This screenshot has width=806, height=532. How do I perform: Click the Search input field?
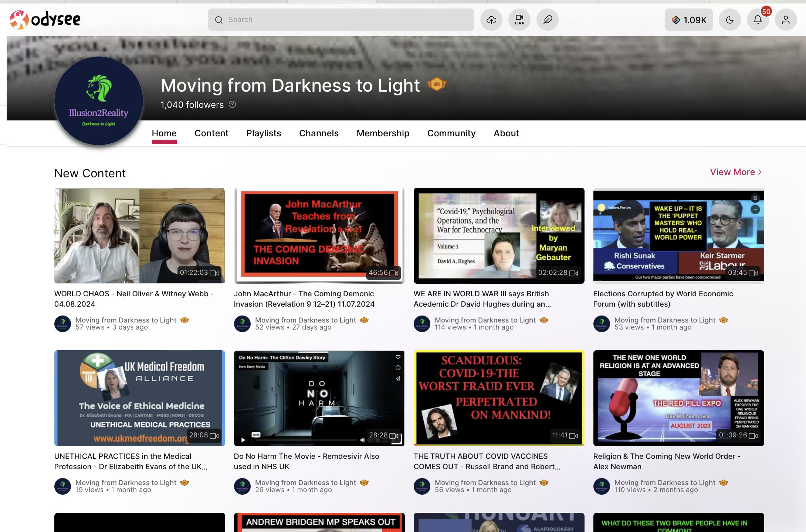click(x=341, y=20)
